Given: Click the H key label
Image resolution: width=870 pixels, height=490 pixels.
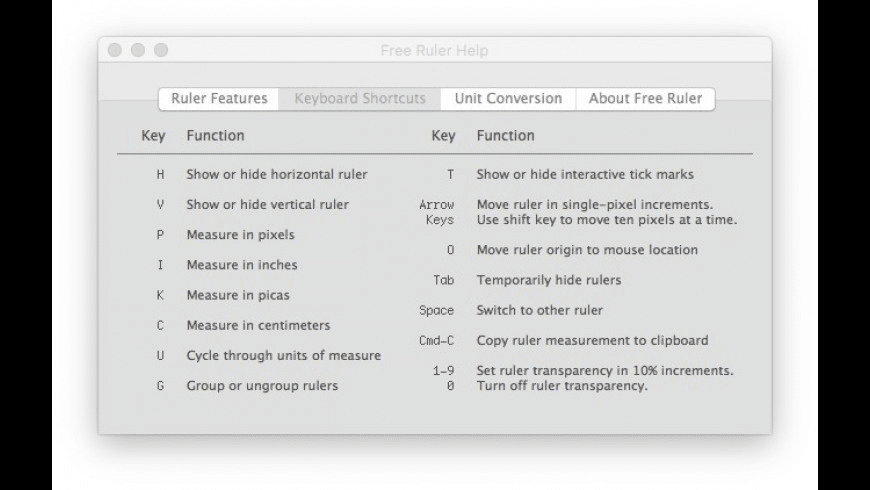Looking at the screenshot, I should tap(160, 174).
